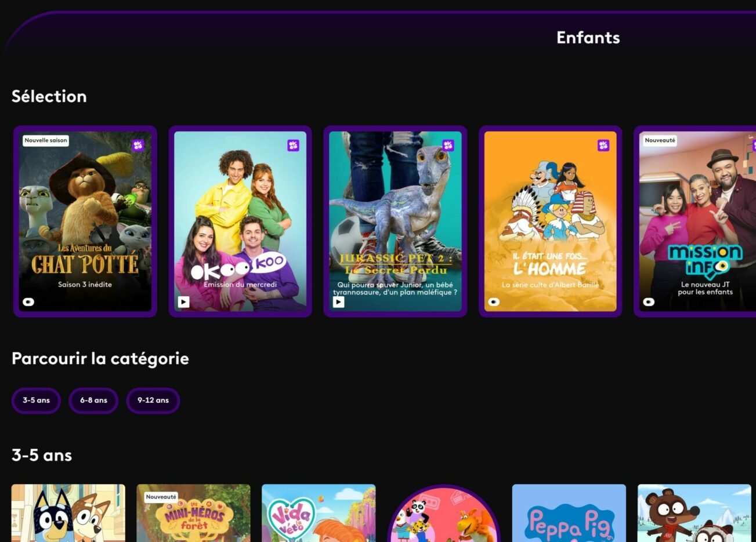The image size is (756, 542).
Task: Open the Bluey thumbnail
Action: pyautogui.click(x=68, y=513)
